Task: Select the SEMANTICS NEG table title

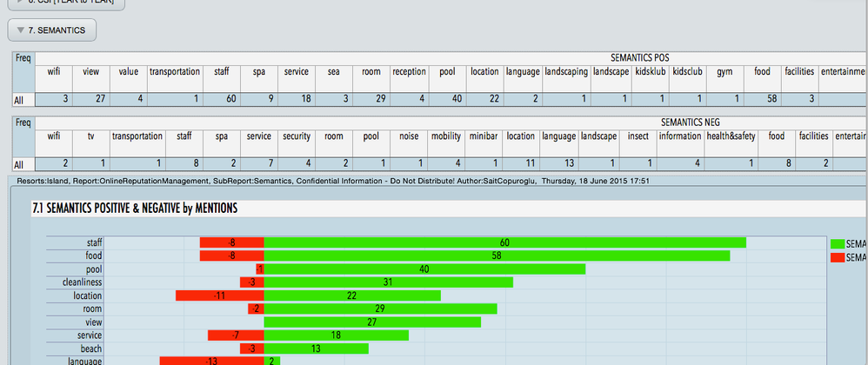Action: 691,123
